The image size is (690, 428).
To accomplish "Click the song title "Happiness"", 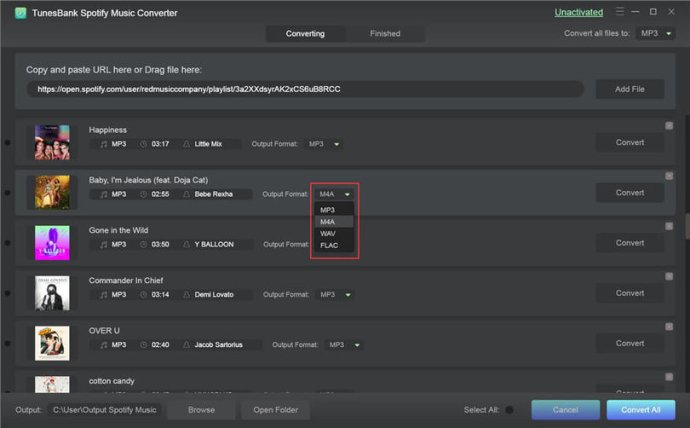I will click(x=108, y=130).
